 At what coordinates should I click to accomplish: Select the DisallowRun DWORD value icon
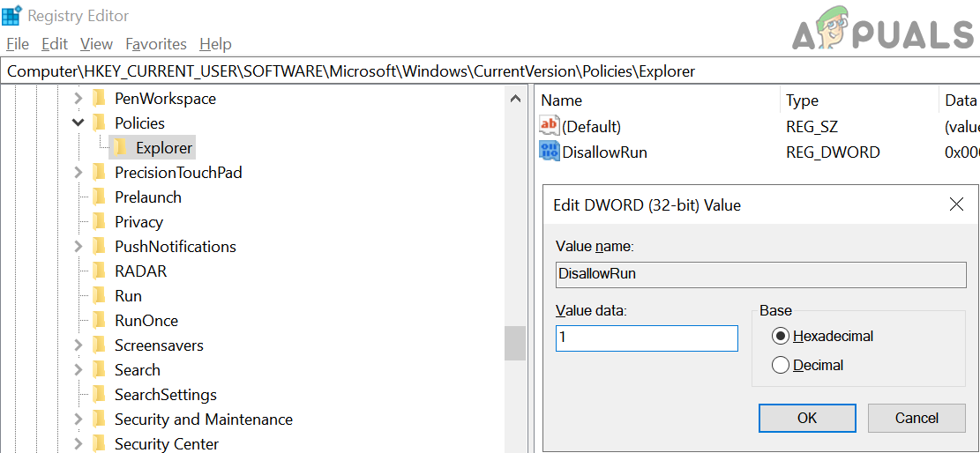click(549, 152)
